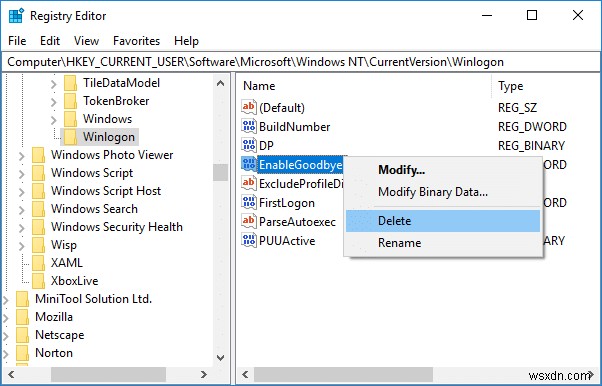
Task: Click the tree pane vertical scrollbar down arrow
Action: point(220,358)
